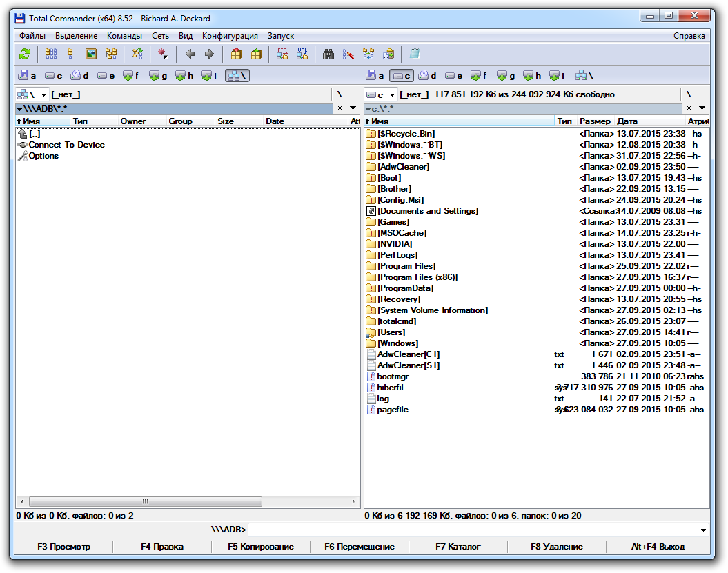
Task: Open the left panel drive dropdown
Action: 43,94
